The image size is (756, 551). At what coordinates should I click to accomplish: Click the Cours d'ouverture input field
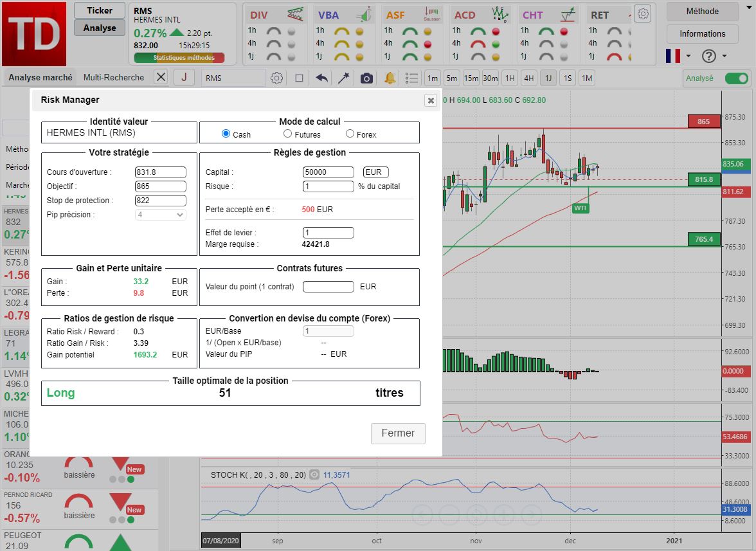pos(161,172)
